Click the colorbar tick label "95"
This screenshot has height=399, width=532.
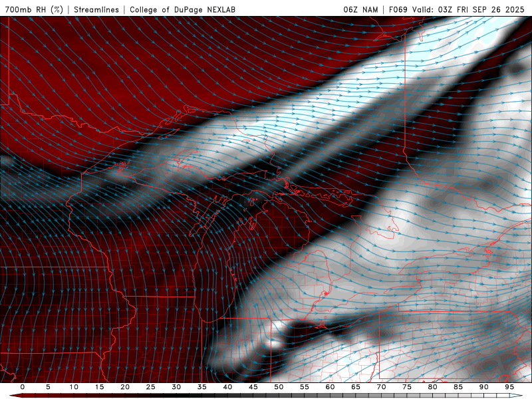pos(509,387)
